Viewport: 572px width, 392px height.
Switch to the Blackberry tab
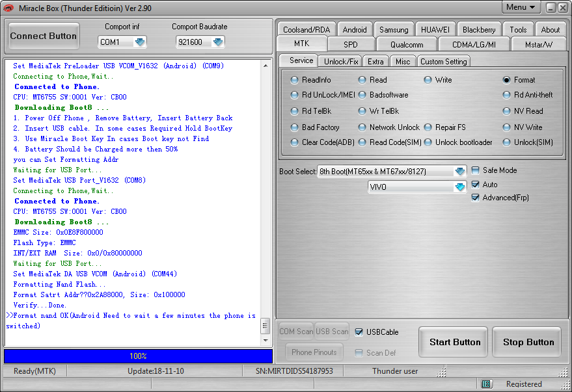(x=478, y=29)
